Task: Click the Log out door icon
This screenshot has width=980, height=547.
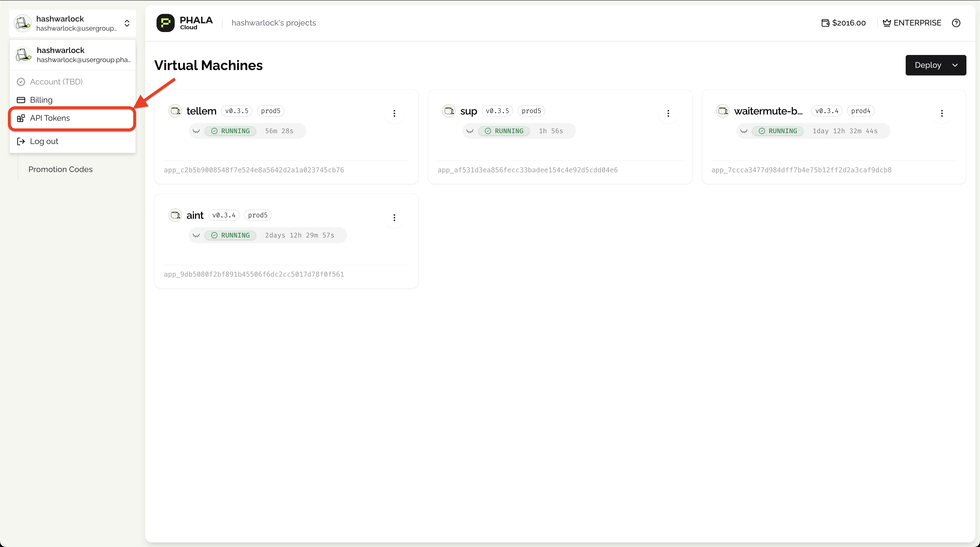Action: 21,141
